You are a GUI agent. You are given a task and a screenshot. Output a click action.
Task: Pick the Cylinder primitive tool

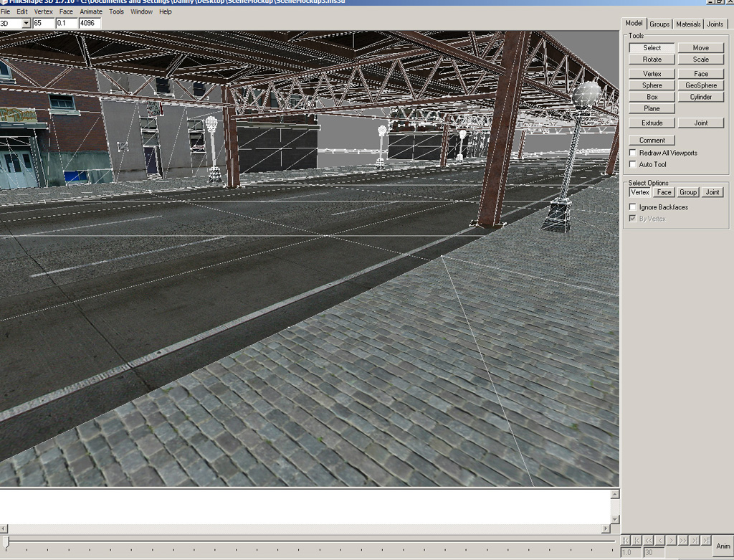click(701, 97)
